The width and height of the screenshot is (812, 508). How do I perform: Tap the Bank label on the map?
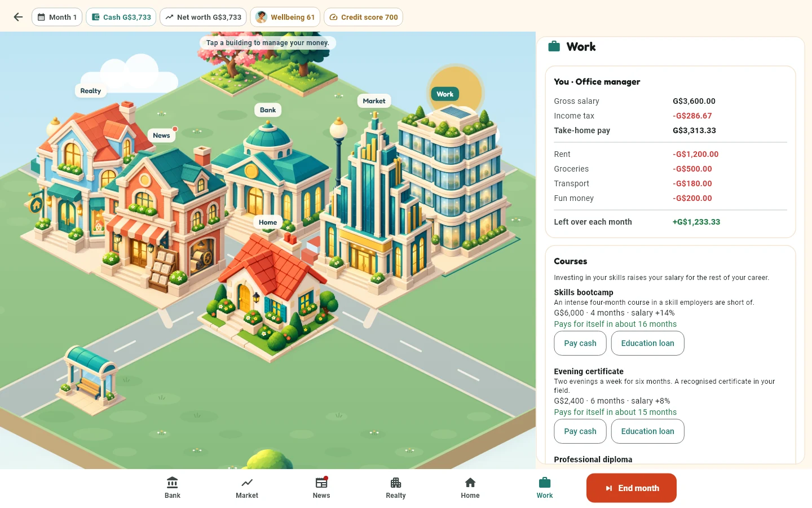[x=268, y=110]
